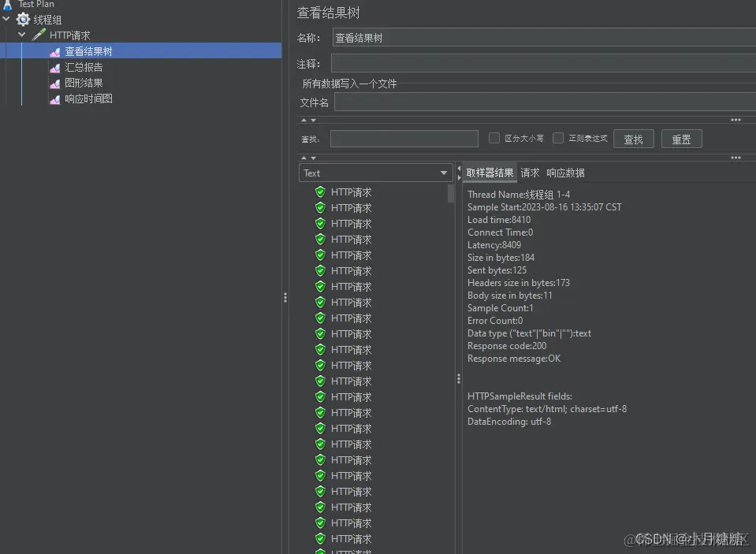Click the 查找 search button

pyautogui.click(x=634, y=139)
